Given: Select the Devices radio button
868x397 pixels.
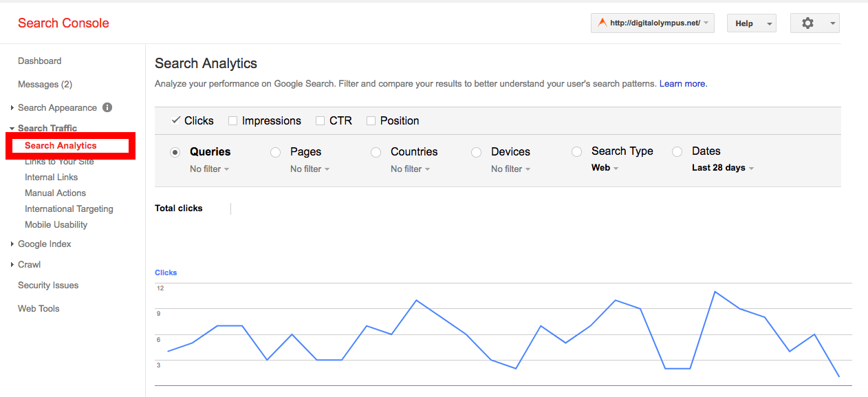Looking at the screenshot, I should (477, 152).
